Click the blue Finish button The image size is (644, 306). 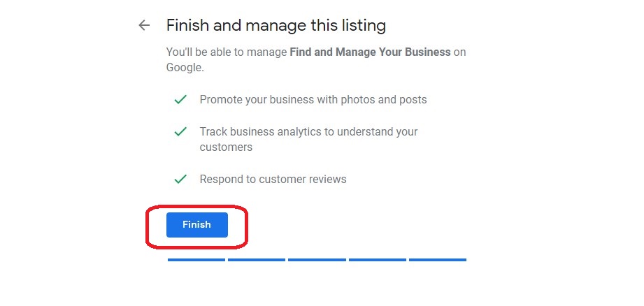(x=196, y=225)
